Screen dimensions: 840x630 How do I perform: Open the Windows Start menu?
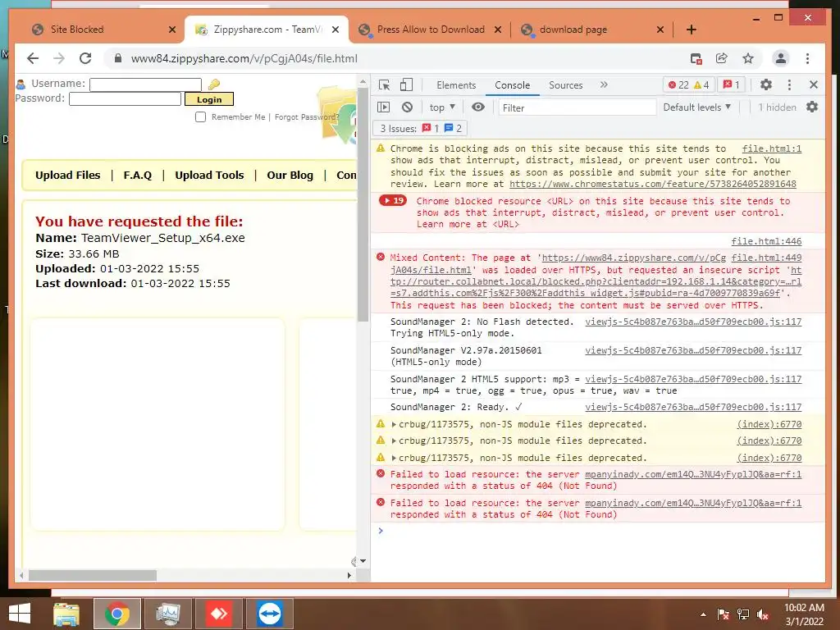20,614
